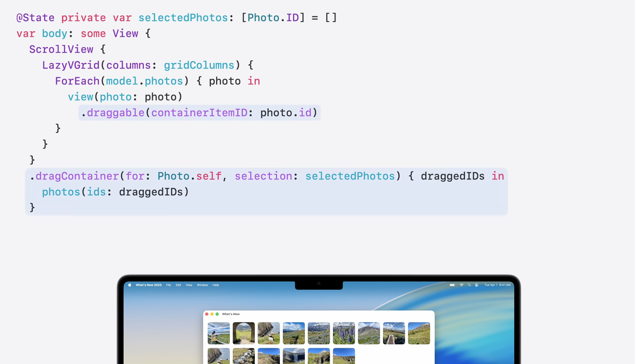The height and width of the screenshot is (364, 635).
Task: Open the Help menu
Action: tap(216, 285)
